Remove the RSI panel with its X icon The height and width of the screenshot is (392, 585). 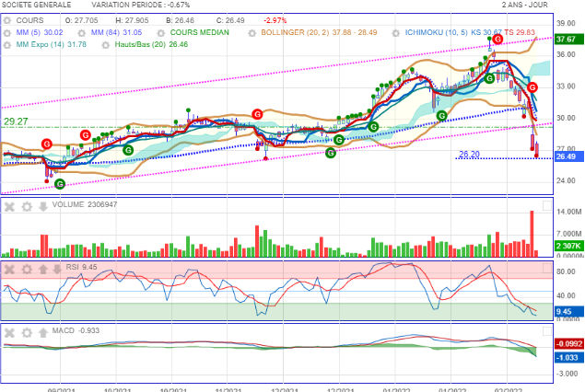10,269
